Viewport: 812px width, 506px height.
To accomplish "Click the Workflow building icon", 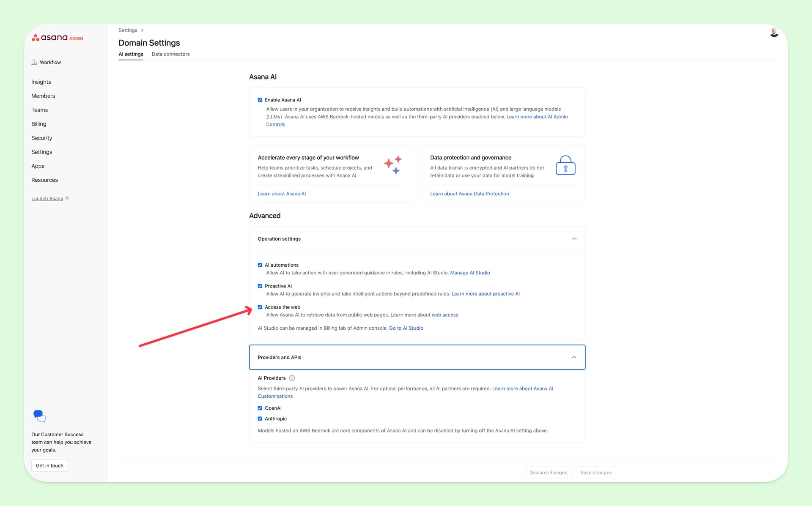I will [34, 62].
